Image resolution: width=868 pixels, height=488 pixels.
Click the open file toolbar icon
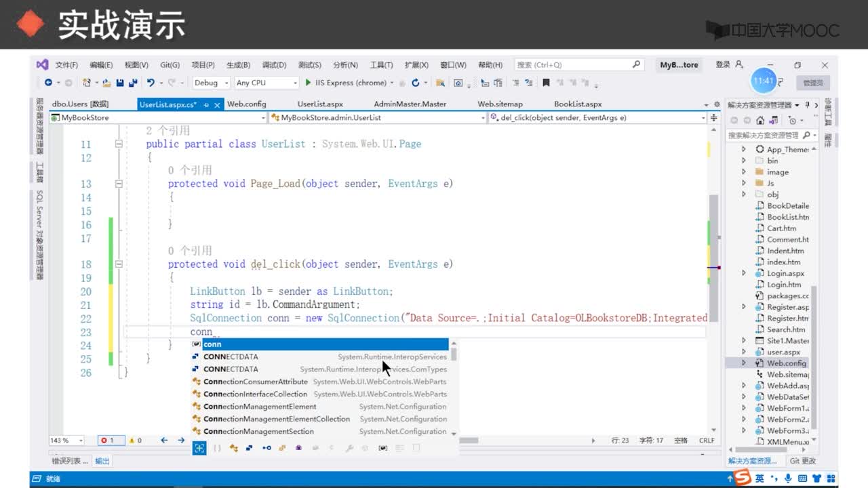[106, 83]
